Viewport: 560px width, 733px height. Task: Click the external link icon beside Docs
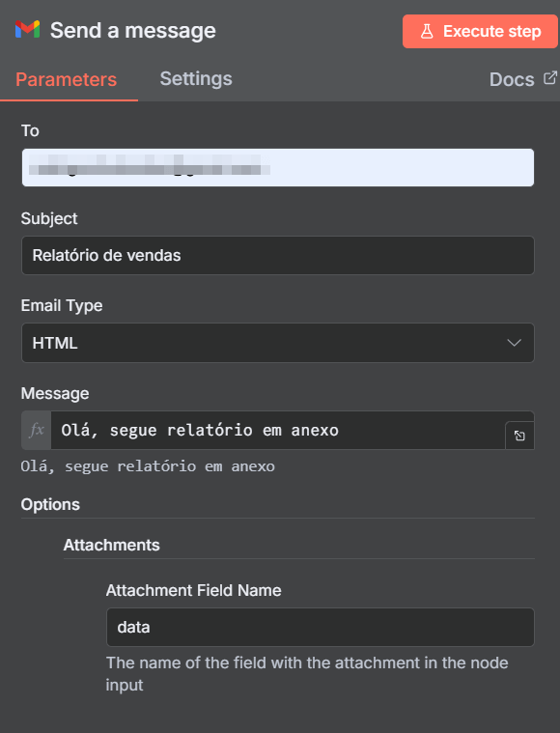pyautogui.click(x=550, y=78)
